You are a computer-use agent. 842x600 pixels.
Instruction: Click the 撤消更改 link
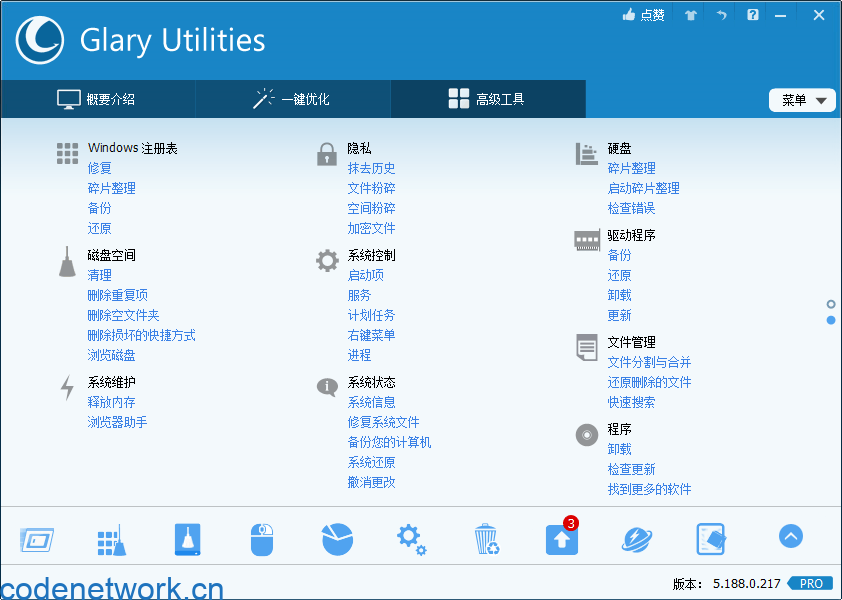[x=372, y=482]
